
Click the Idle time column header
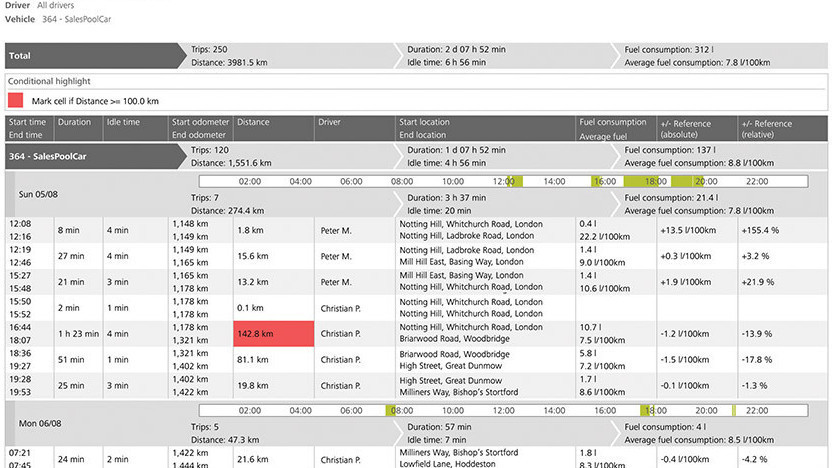pyautogui.click(x=124, y=123)
